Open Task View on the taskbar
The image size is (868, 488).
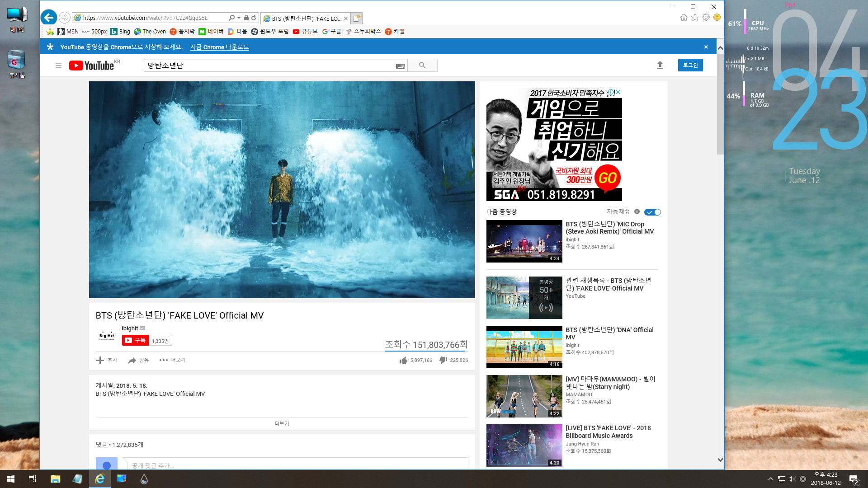coord(33,479)
